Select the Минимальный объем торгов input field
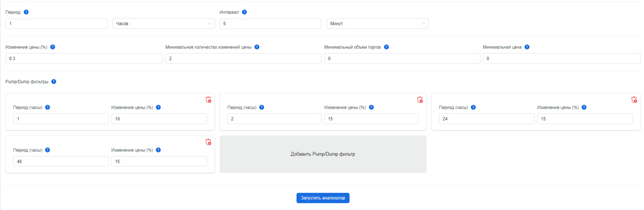644x210 pixels. (x=402, y=58)
